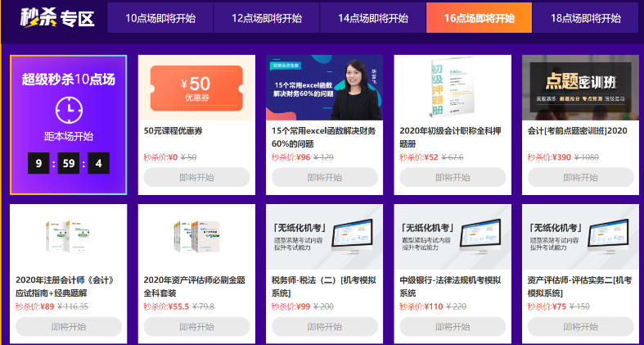Open the 50元课程优惠券 title

point(173,131)
